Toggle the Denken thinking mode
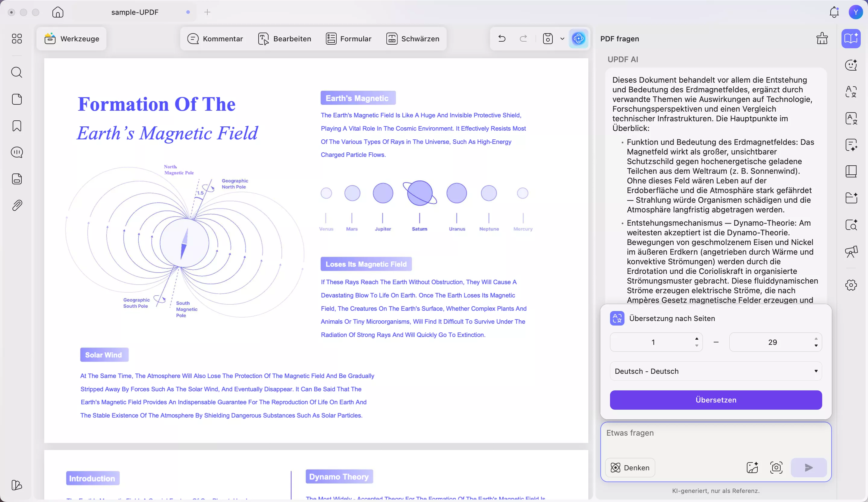Viewport: 868px width, 502px height. pyautogui.click(x=630, y=468)
